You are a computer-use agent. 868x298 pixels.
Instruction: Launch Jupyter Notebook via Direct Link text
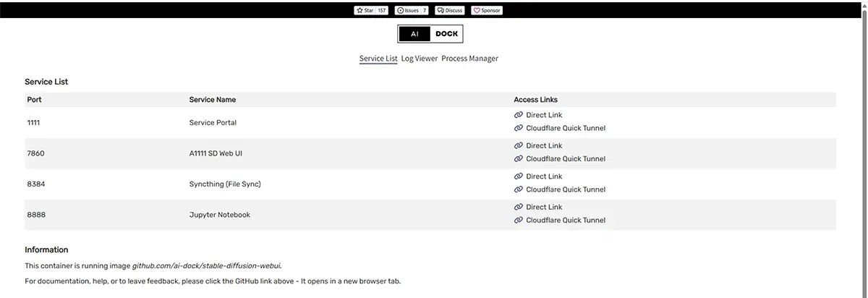point(544,208)
